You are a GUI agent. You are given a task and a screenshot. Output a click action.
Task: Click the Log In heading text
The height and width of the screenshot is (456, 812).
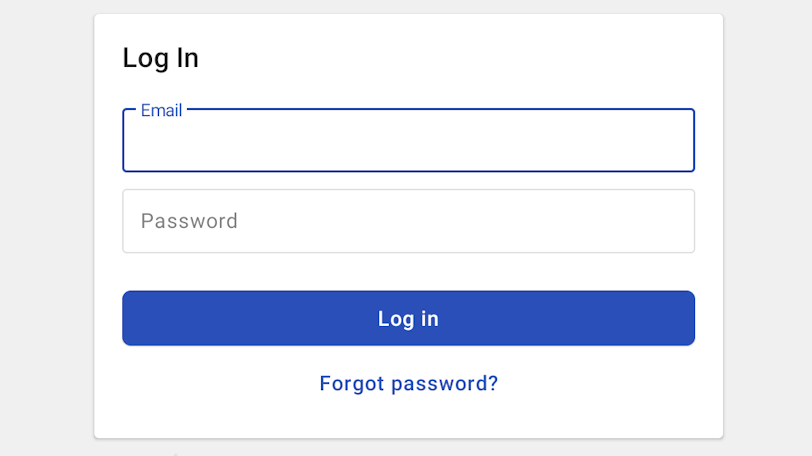pos(161,58)
